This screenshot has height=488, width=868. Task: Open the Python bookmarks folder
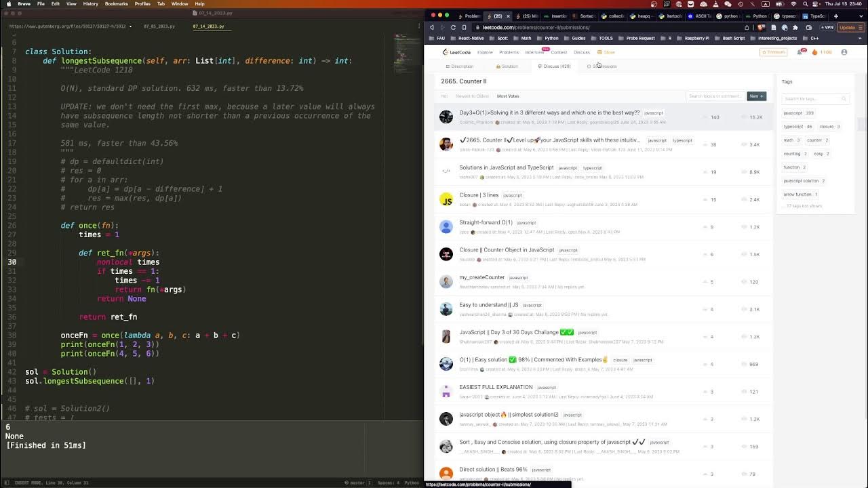tap(548, 38)
